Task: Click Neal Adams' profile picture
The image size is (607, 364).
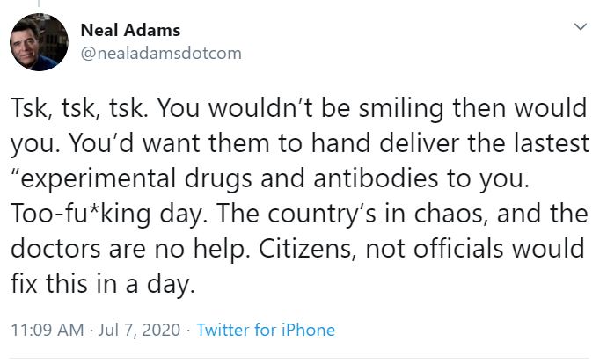Action: 39,43
